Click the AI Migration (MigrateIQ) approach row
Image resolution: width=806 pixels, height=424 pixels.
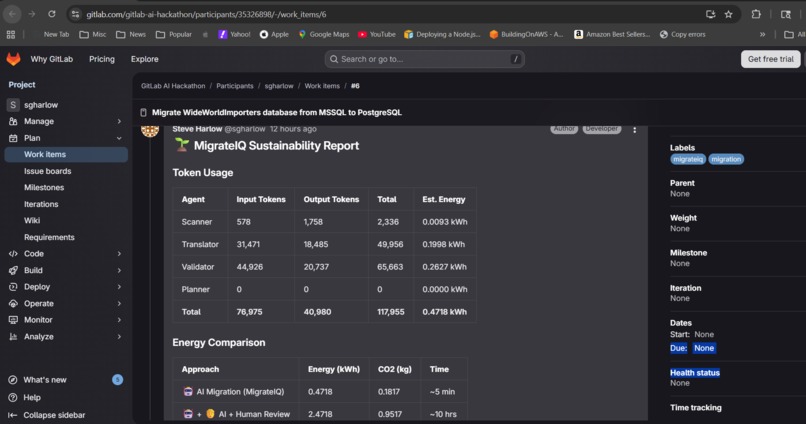[319, 392]
